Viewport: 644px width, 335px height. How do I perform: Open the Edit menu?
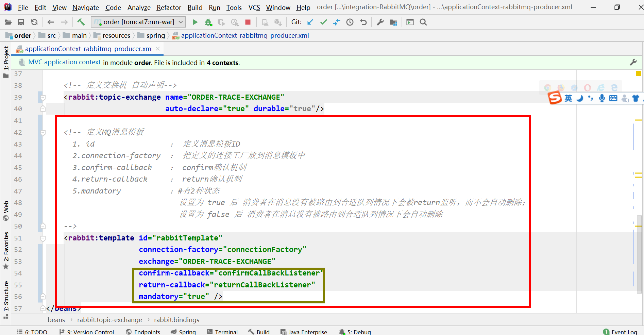(x=40, y=7)
